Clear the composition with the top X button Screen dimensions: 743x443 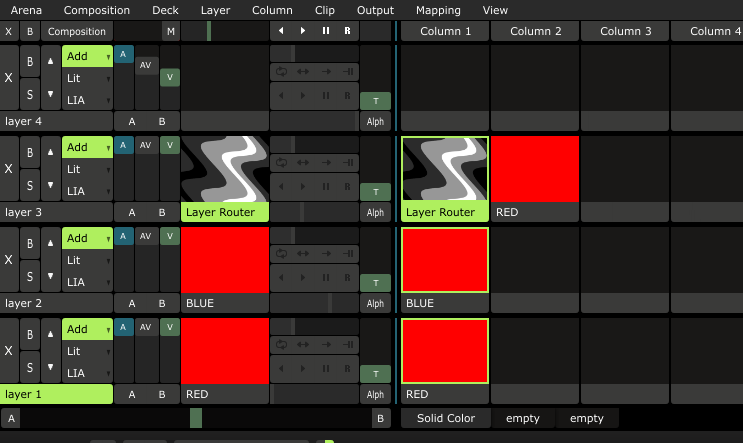[9, 31]
